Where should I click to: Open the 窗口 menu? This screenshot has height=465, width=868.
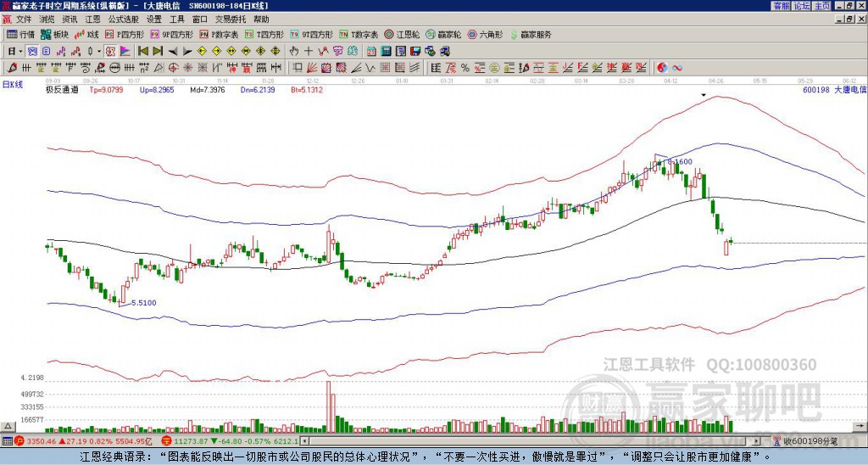(x=200, y=20)
